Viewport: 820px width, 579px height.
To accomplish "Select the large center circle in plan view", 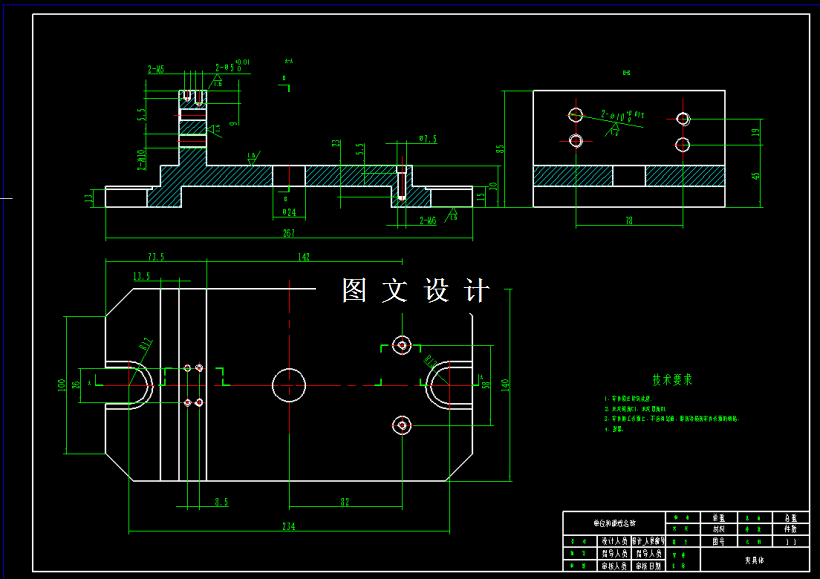I will pyautogui.click(x=289, y=385).
